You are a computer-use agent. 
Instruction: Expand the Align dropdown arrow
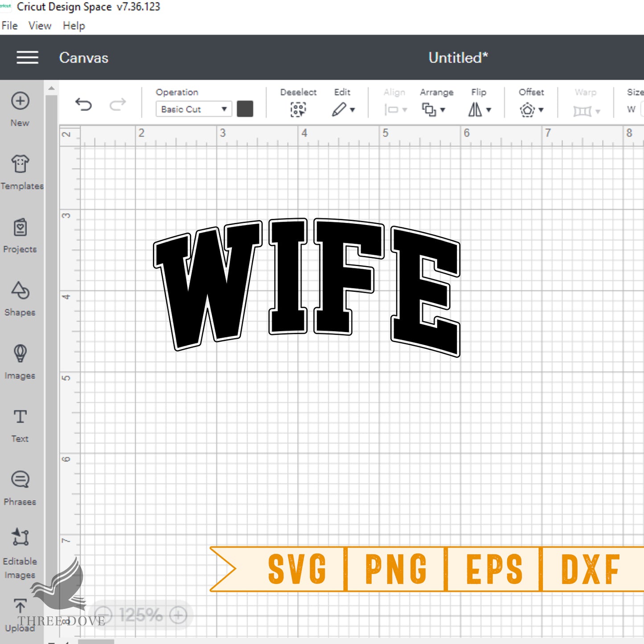coord(405,110)
